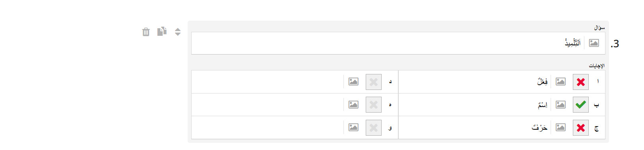Viewport: 644px width, 150px height.
Task: Add image to answer ج
Action: 561,127
